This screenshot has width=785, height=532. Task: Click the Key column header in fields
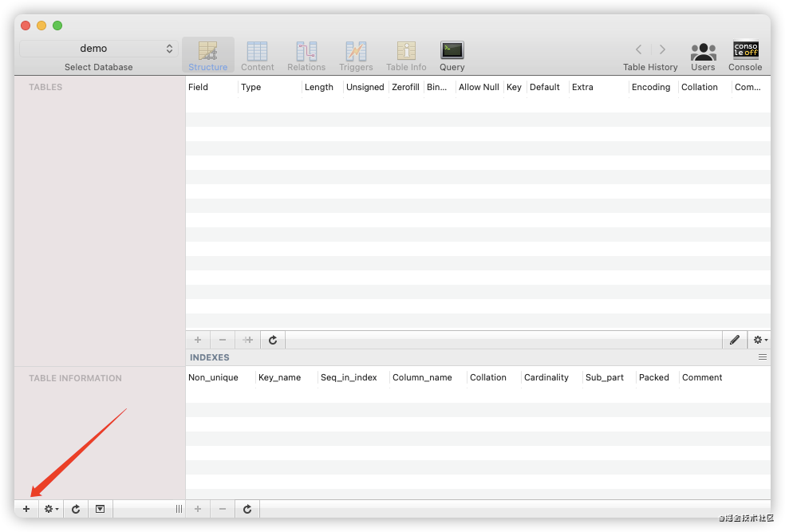[x=515, y=87]
